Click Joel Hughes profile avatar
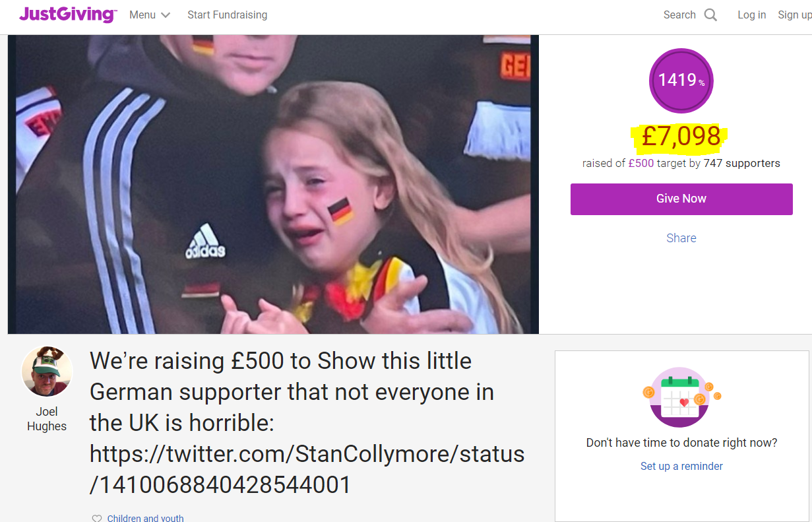This screenshot has height=522, width=812. click(47, 371)
